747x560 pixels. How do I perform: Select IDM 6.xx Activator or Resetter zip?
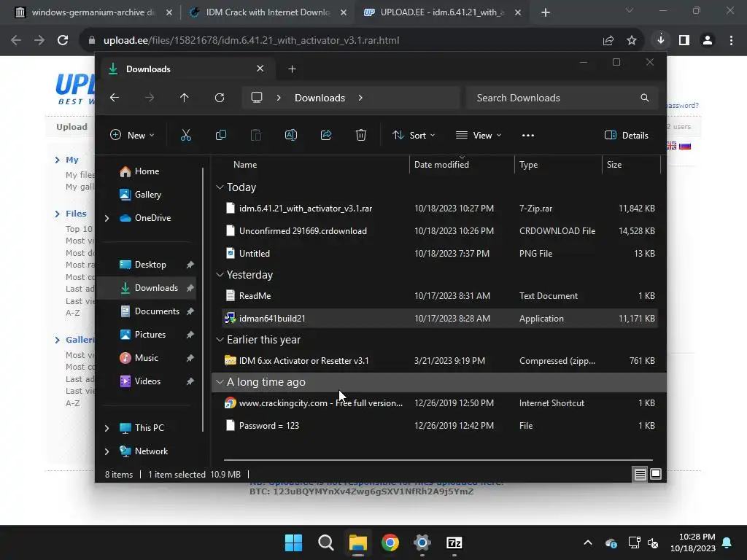click(x=440, y=360)
